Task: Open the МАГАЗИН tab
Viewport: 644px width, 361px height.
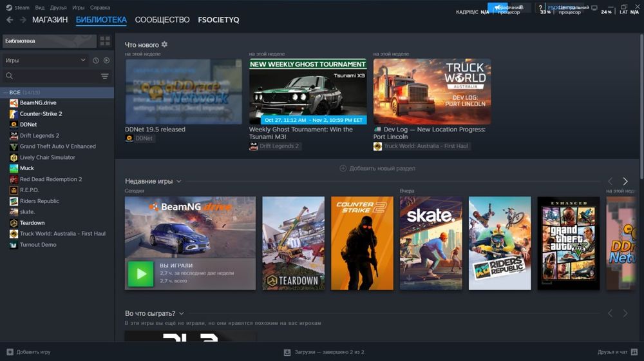Action: [x=50, y=20]
